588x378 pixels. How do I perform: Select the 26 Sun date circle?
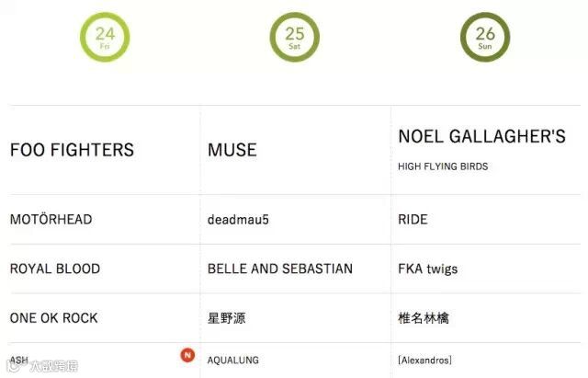485,37
